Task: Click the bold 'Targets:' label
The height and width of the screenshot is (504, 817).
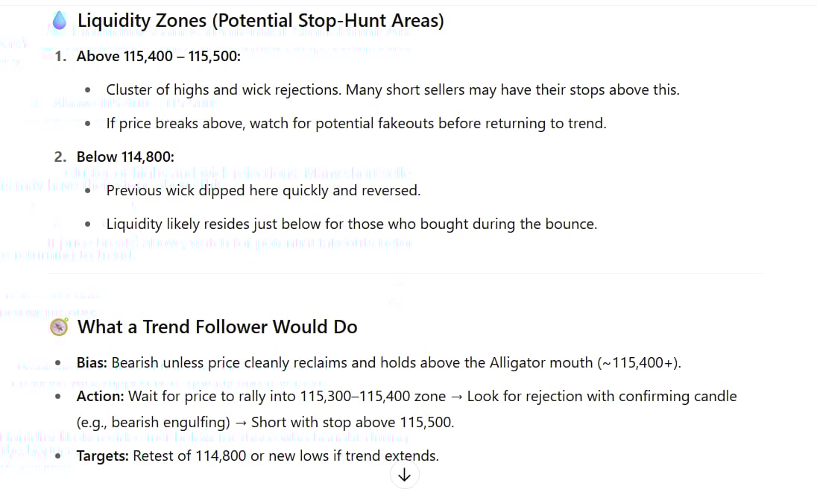Action: pyautogui.click(x=103, y=456)
